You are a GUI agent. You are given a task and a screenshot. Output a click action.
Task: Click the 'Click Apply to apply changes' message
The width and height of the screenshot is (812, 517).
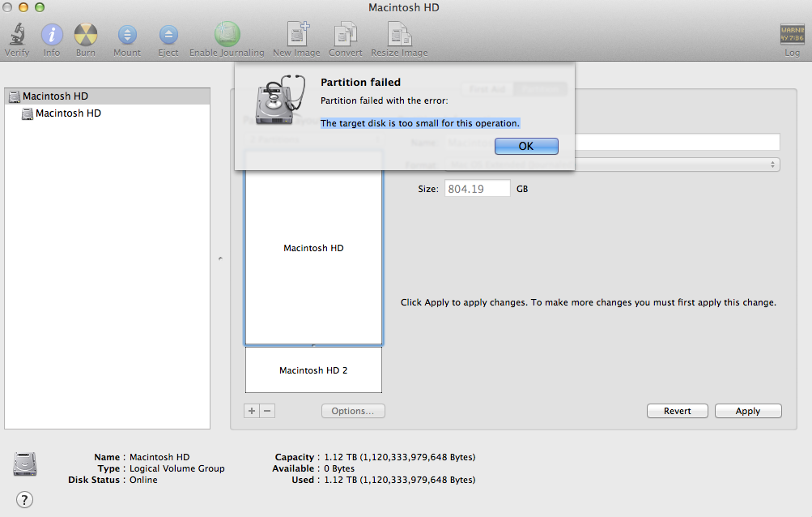[589, 302]
